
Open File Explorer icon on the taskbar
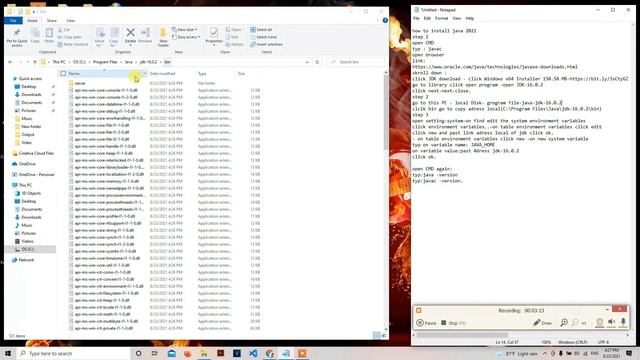coord(204,353)
